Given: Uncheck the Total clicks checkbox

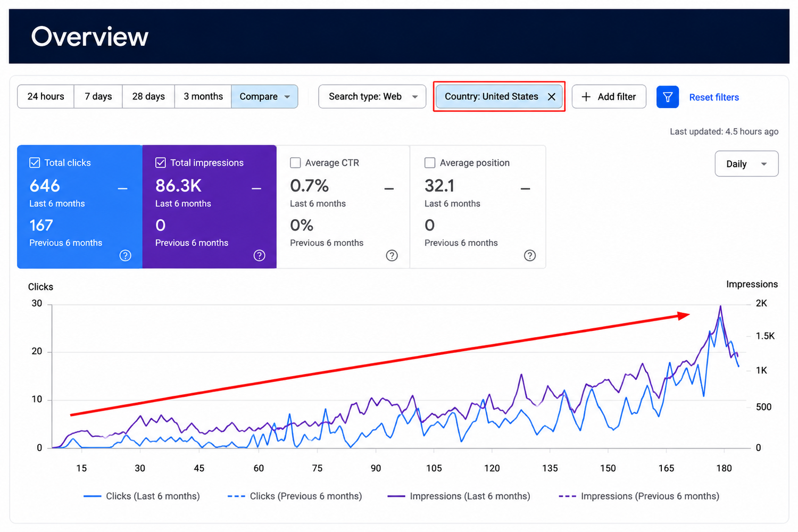Looking at the screenshot, I should point(35,163).
